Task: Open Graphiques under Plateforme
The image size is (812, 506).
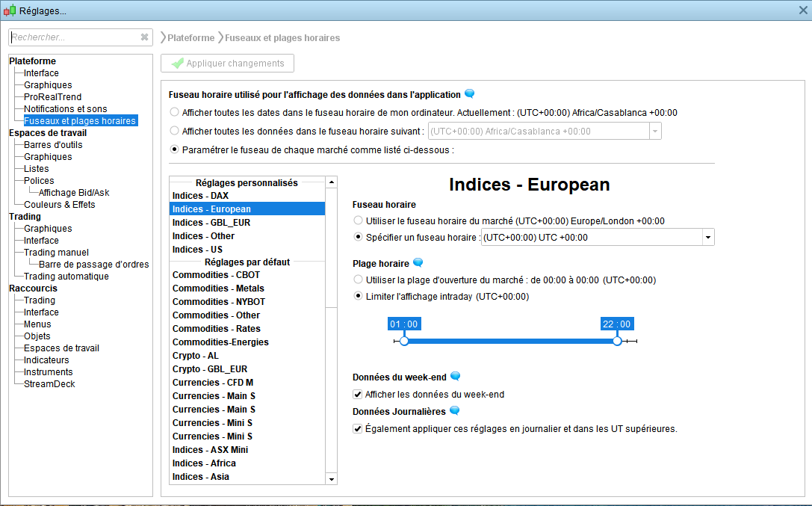Action: 48,85
